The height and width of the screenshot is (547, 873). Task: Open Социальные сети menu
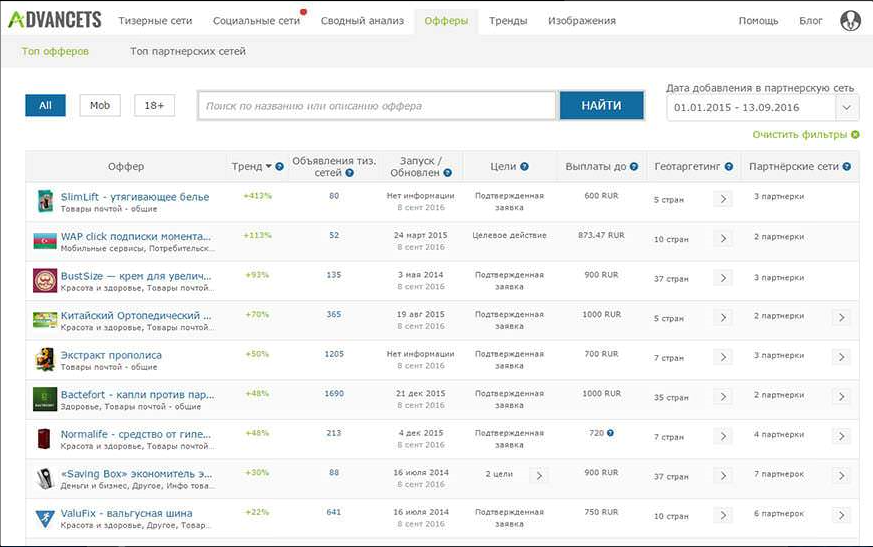256,21
